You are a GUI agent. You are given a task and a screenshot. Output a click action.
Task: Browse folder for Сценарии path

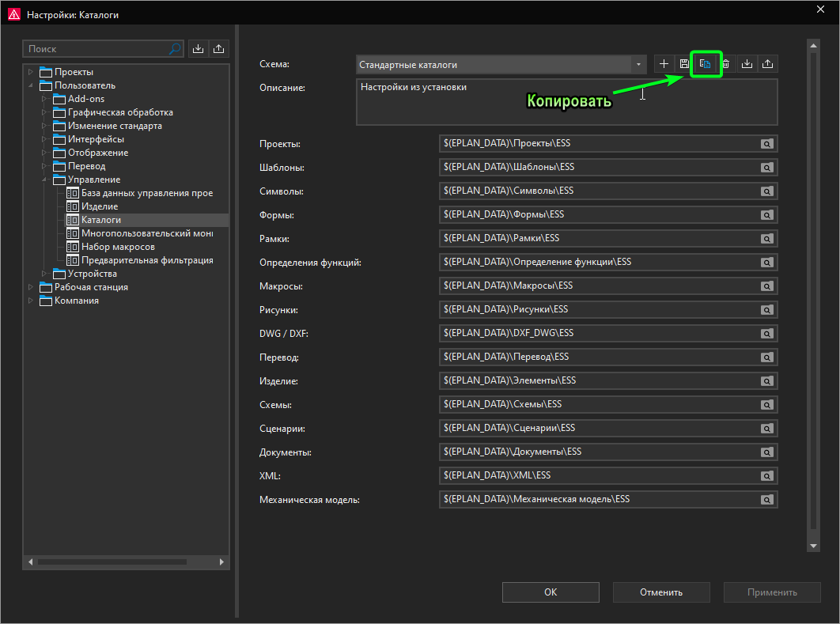point(767,428)
